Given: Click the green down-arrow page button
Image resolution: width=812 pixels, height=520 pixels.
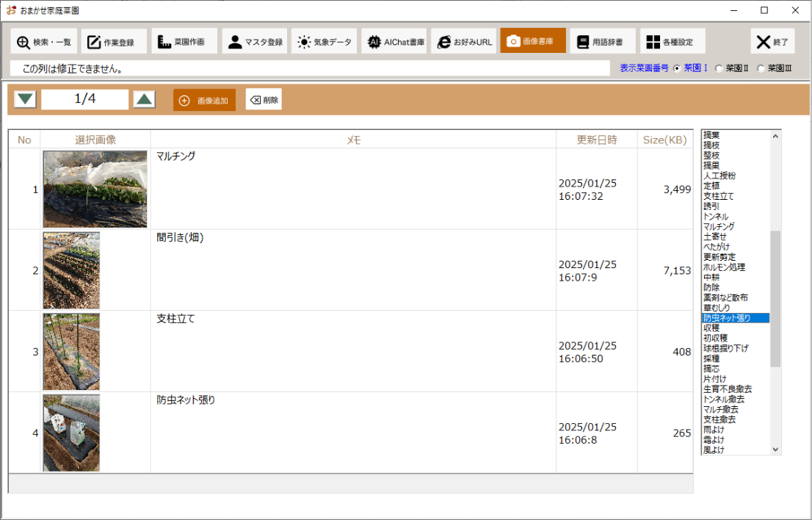Looking at the screenshot, I should [x=25, y=99].
